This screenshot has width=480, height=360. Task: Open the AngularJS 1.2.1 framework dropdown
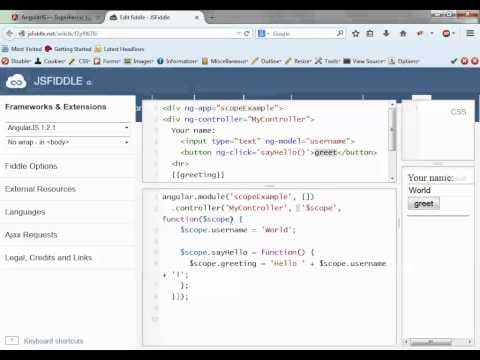(x=68, y=128)
